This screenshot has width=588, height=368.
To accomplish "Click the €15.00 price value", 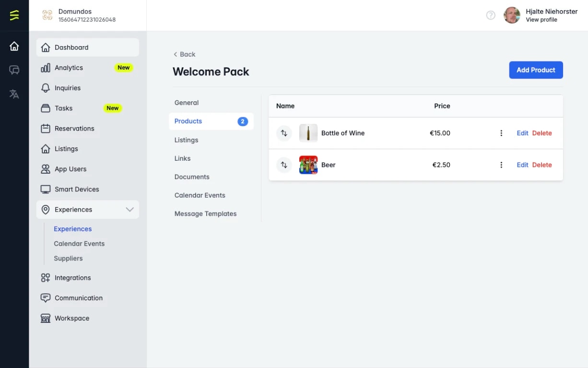I will [440, 133].
